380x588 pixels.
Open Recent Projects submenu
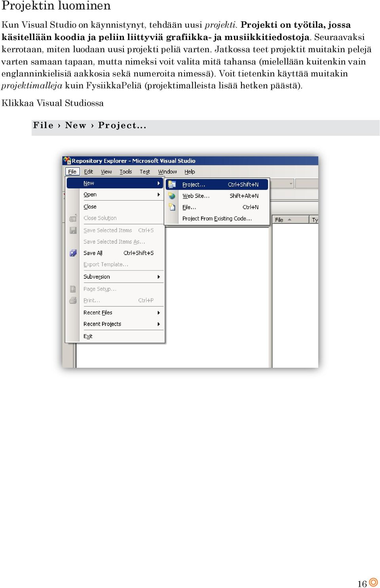tap(115, 324)
